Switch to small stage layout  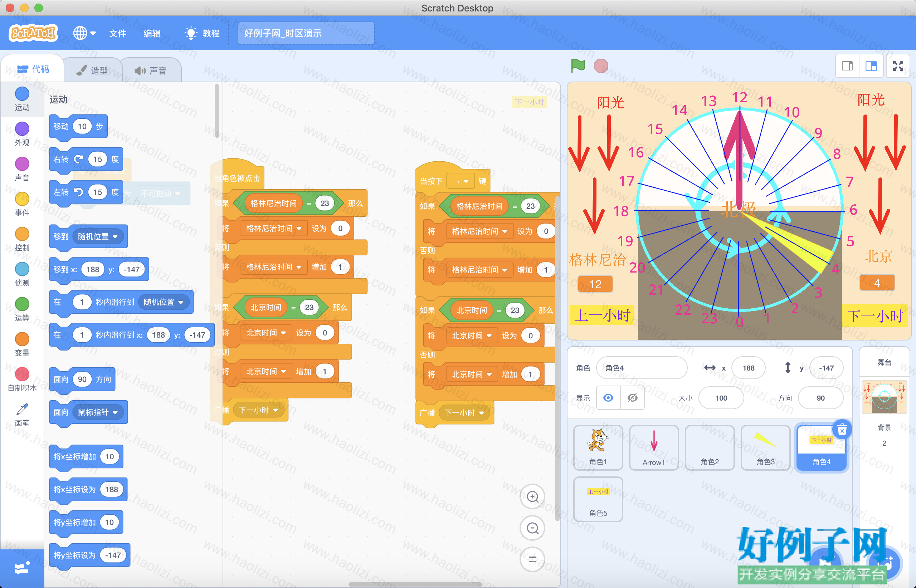pos(847,66)
